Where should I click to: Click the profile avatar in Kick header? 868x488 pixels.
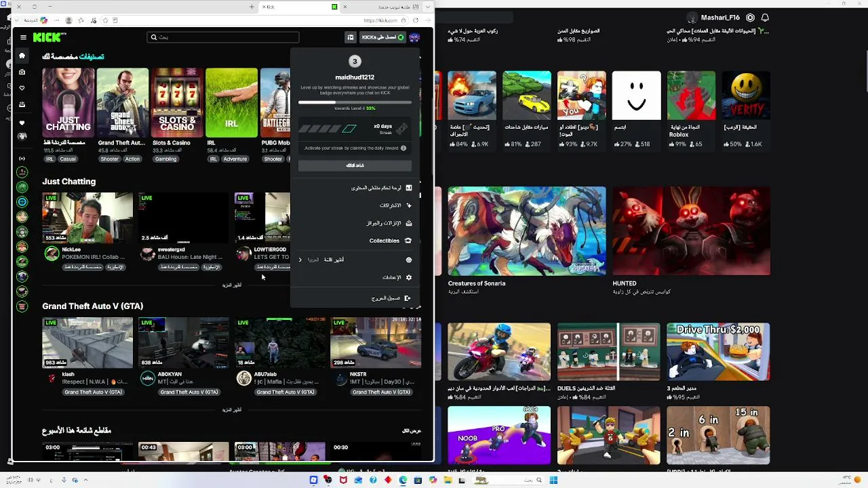click(414, 37)
